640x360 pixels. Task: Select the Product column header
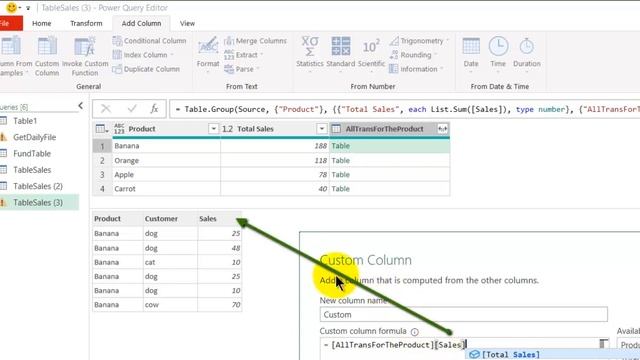[166, 129]
